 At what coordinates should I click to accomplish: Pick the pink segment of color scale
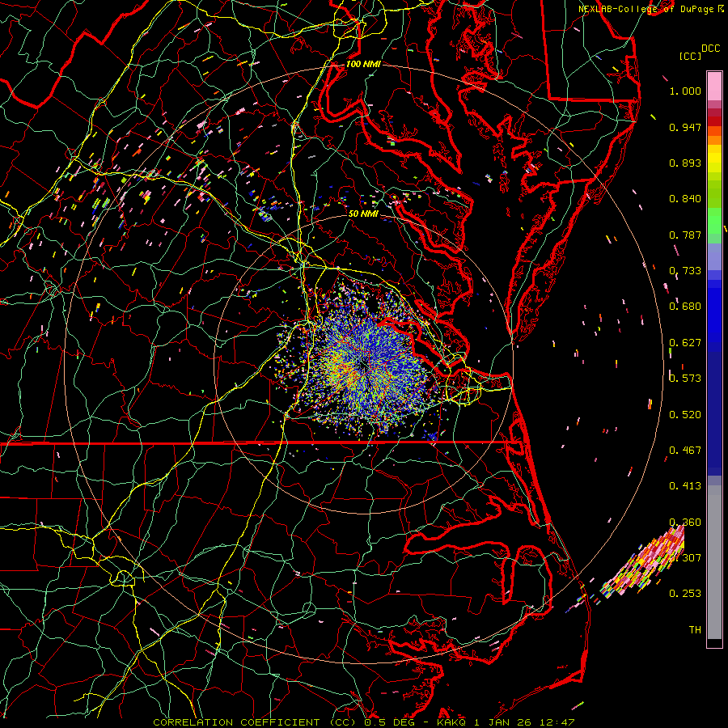pos(714,86)
